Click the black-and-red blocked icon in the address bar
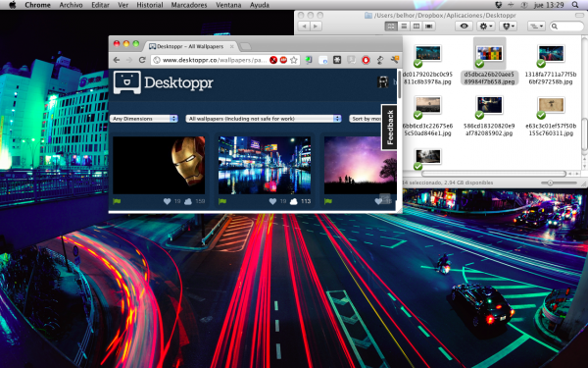Screen dimensions: 588x368 [273, 60]
